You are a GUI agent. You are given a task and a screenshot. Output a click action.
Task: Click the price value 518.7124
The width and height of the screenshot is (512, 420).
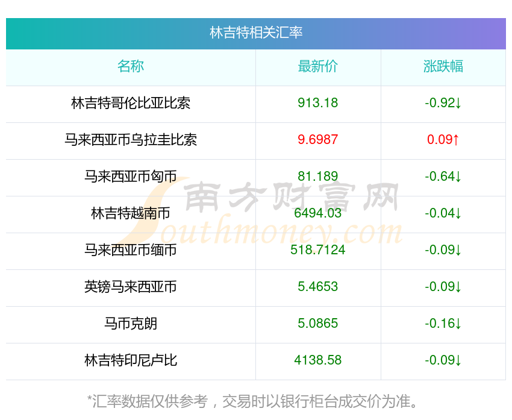click(317, 250)
